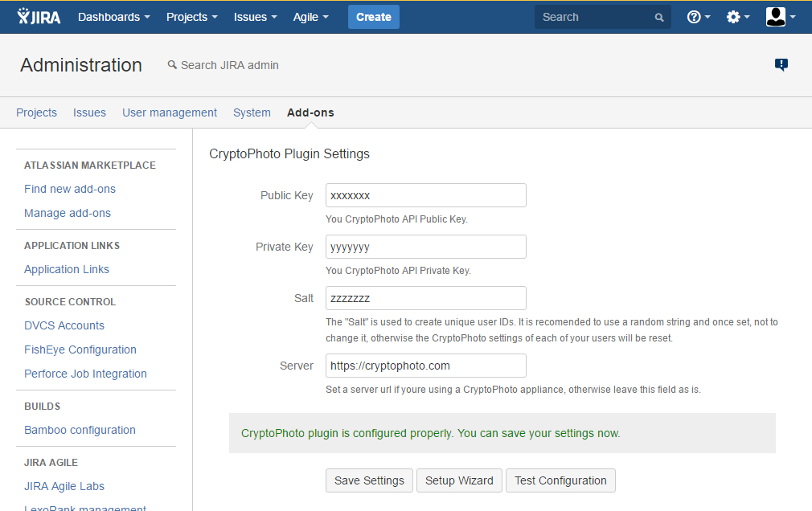Click the Private Key label

tap(285, 247)
